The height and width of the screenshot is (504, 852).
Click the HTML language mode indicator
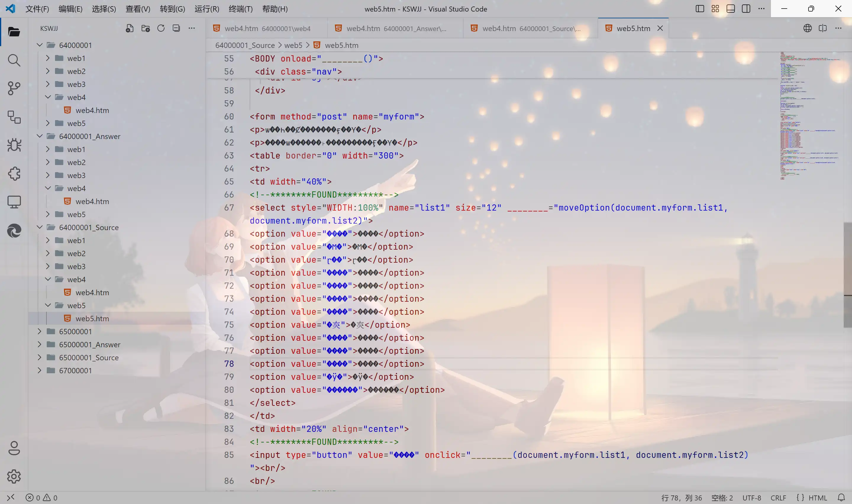pos(817,497)
